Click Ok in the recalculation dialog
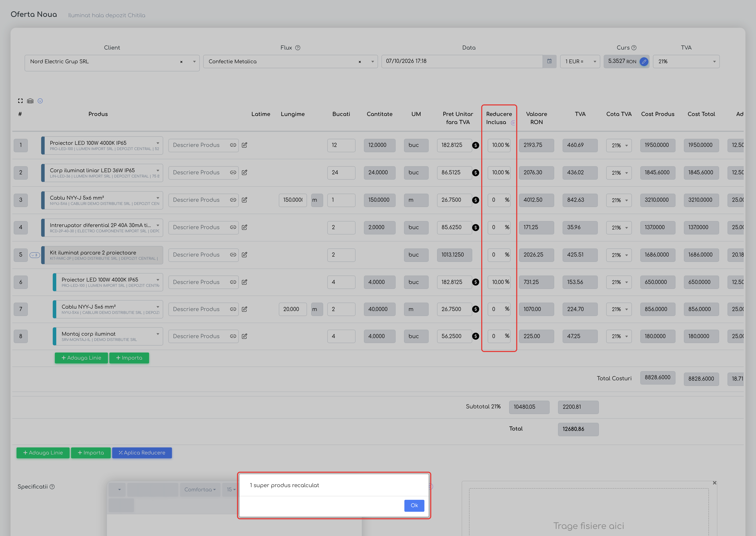The width and height of the screenshot is (756, 536). click(x=414, y=505)
